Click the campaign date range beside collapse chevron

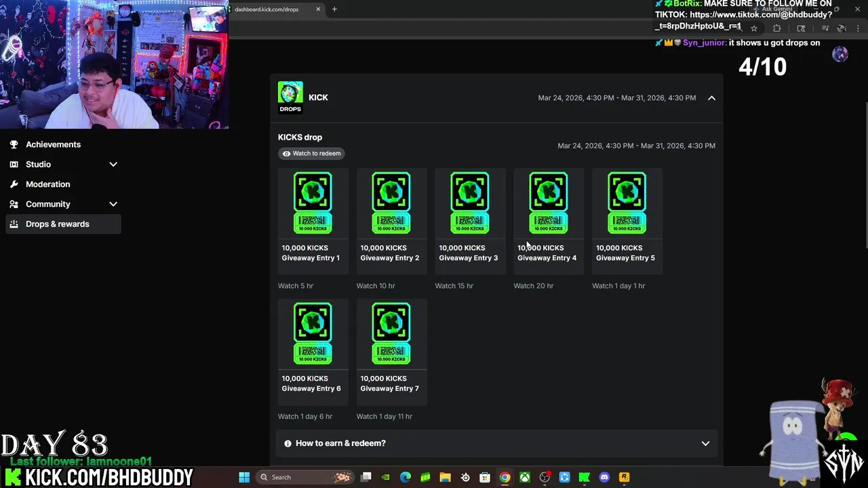pyautogui.click(x=617, y=98)
